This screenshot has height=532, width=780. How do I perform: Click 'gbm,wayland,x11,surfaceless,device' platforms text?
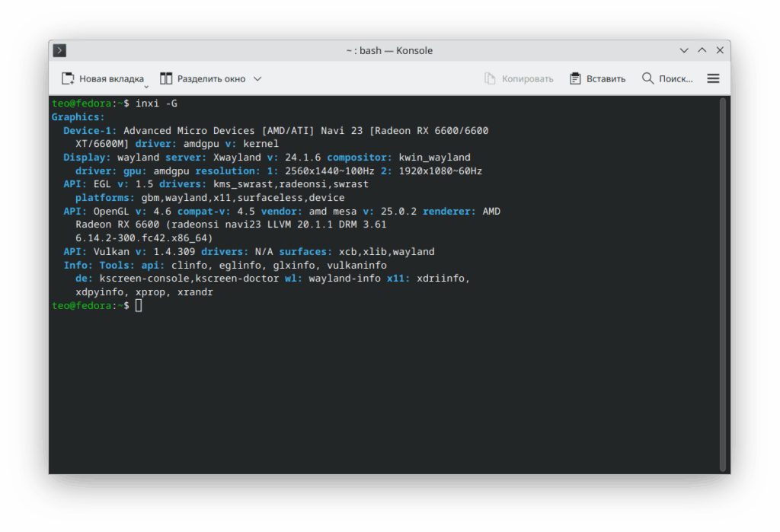(243, 197)
